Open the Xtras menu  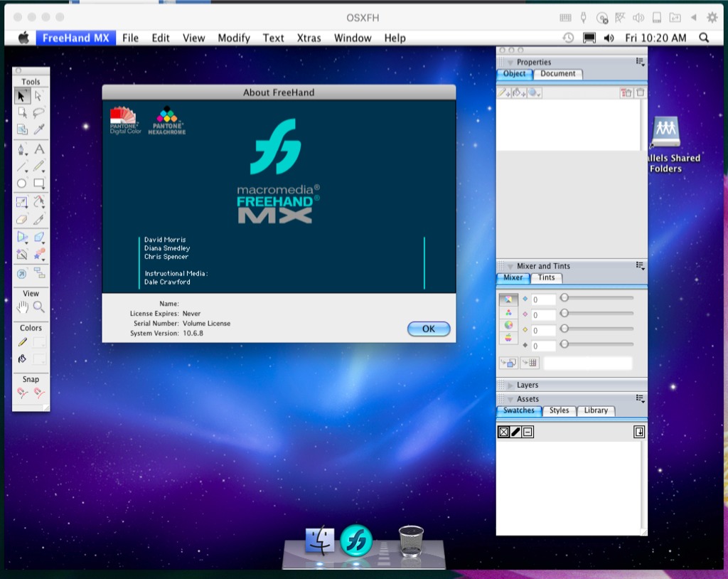309,38
